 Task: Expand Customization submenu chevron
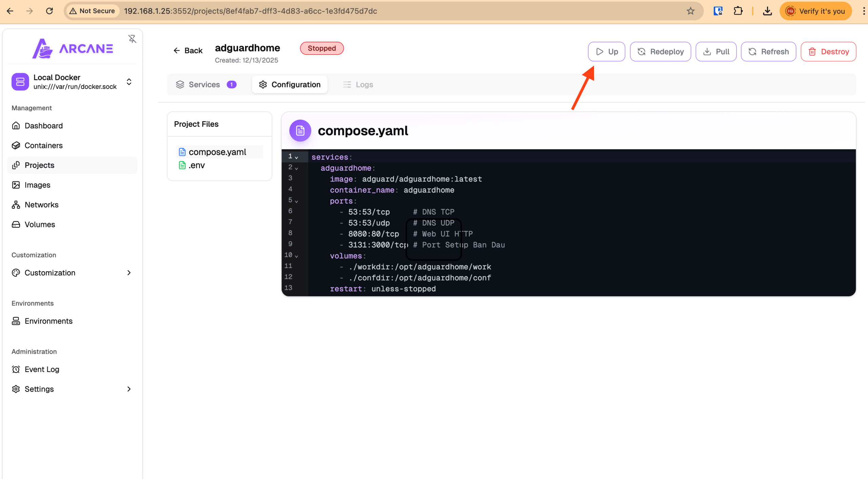(x=129, y=273)
